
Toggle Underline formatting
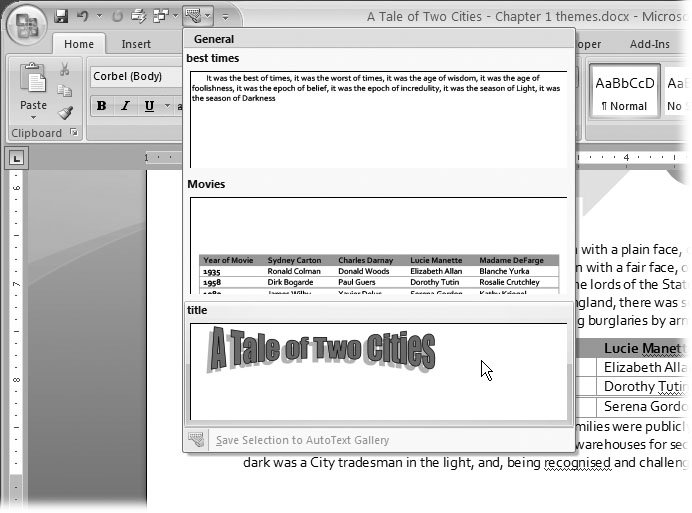point(149,106)
